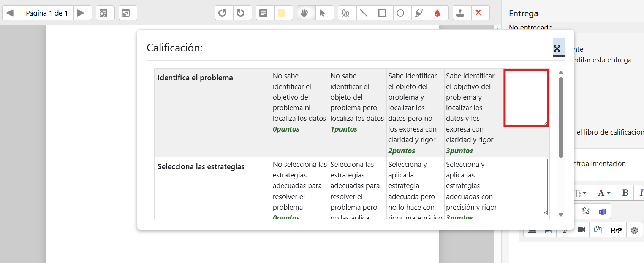Toggle expand or collapse all comments

(x=126, y=13)
